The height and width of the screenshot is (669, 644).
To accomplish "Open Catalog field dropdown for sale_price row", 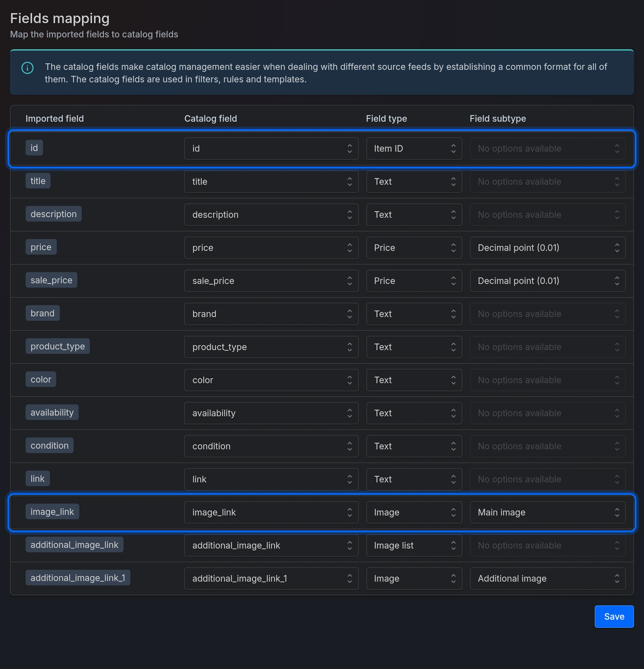I will click(x=271, y=281).
